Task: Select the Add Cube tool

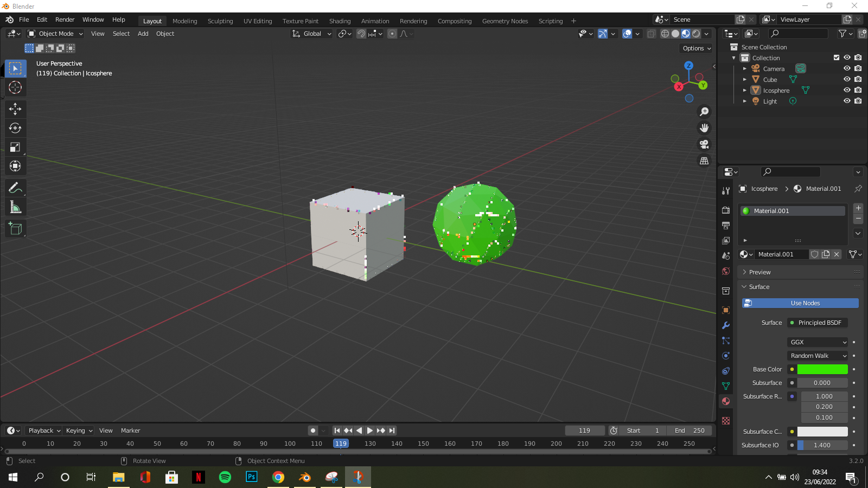Action: 15,229
